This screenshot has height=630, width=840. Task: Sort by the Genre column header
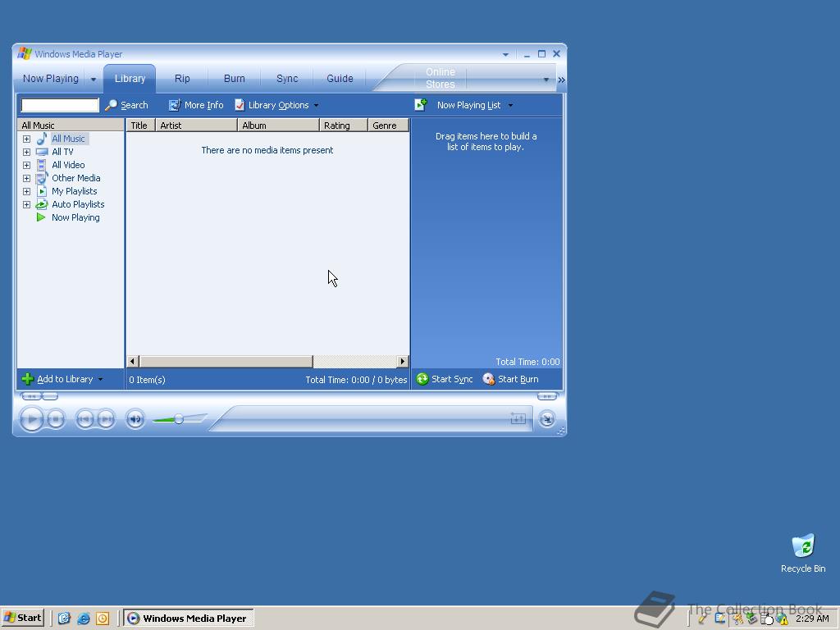tap(388, 126)
